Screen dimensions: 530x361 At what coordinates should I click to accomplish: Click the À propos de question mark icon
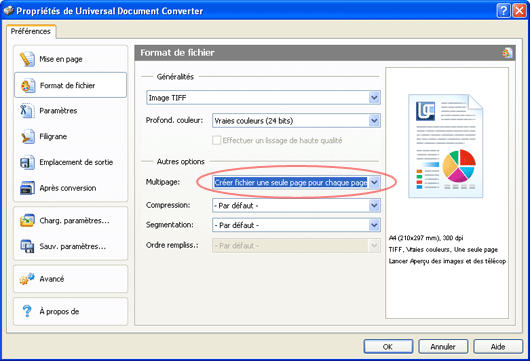27,311
